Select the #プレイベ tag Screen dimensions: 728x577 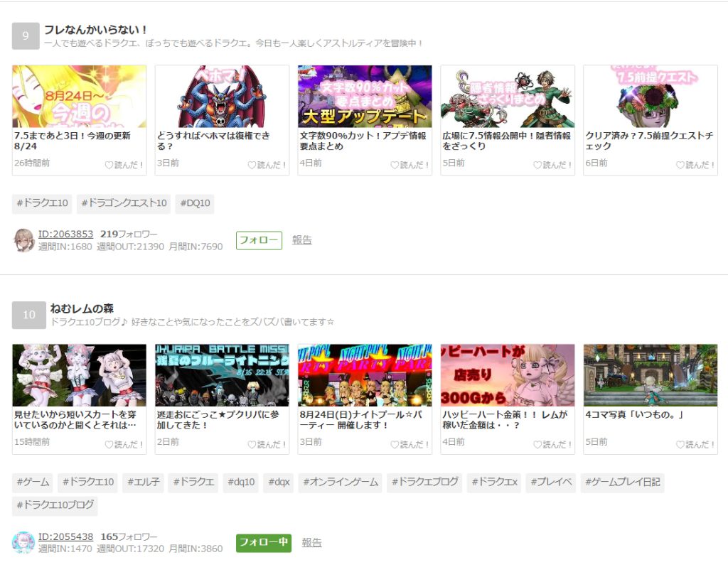(x=551, y=482)
